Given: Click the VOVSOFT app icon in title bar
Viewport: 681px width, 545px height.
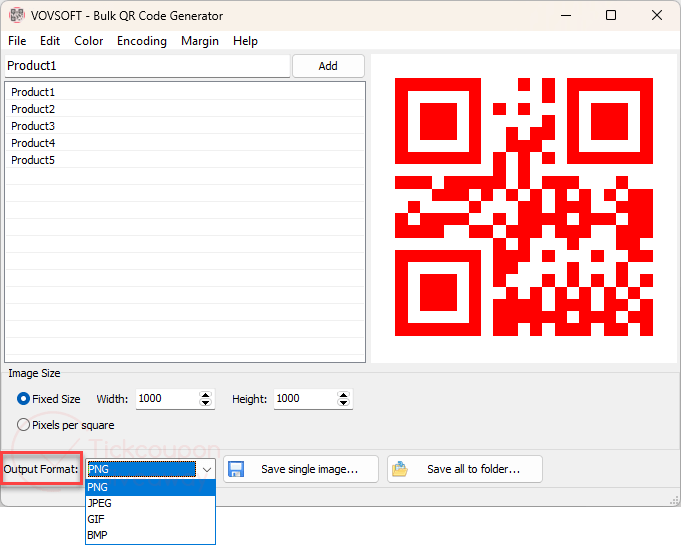Looking at the screenshot, I should (x=17, y=15).
